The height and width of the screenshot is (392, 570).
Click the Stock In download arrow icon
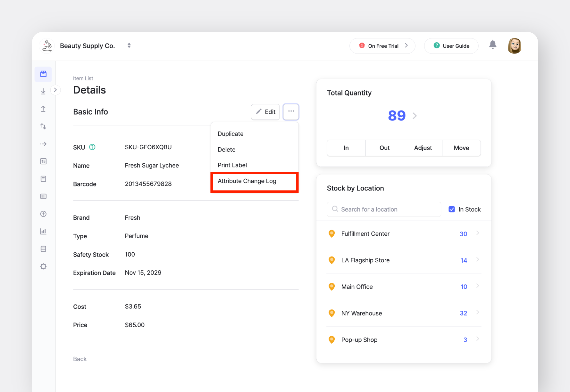click(43, 92)
